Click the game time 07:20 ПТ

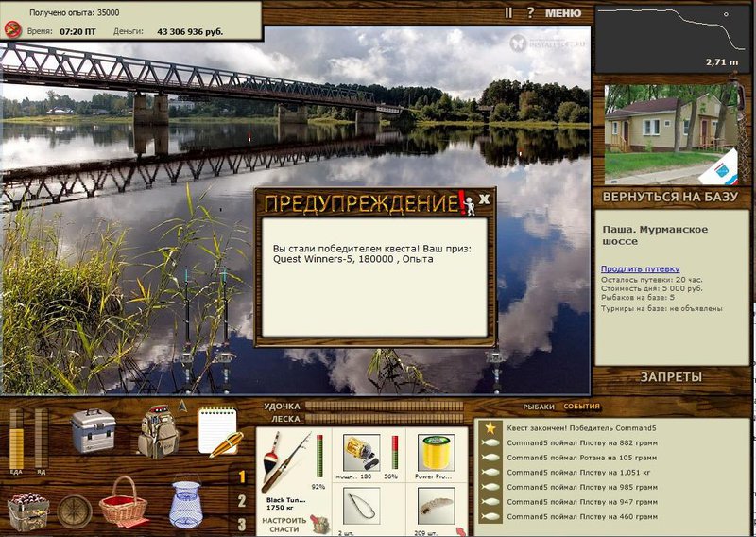click(x=77, y=32)
